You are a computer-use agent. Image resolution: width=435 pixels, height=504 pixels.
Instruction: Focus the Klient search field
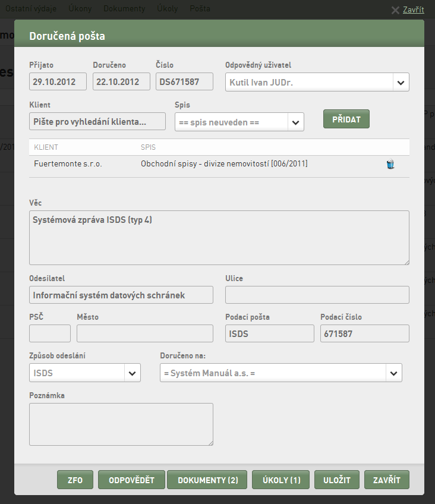[x=97, y=121]
